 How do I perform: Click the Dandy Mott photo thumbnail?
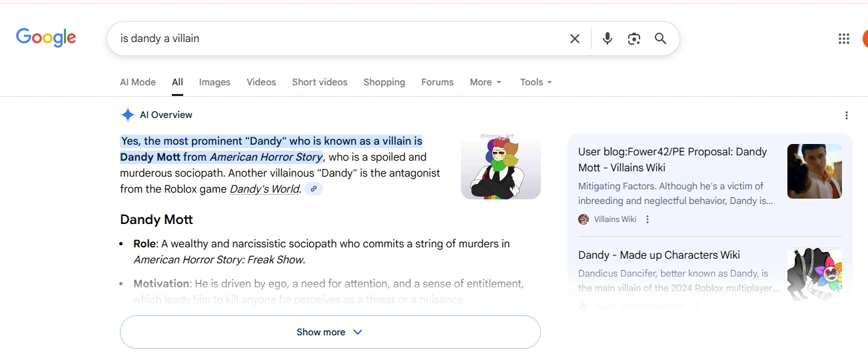click(x=814, y=171)
